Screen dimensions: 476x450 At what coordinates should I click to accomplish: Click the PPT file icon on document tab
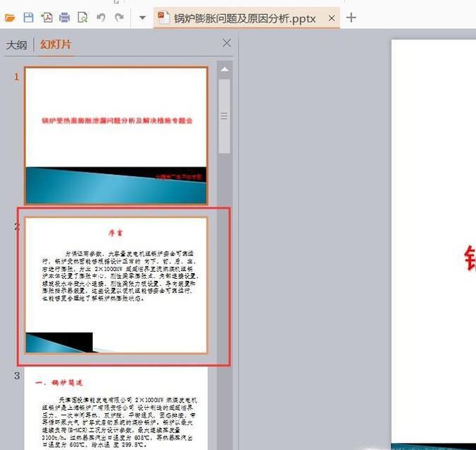point(163,18)
